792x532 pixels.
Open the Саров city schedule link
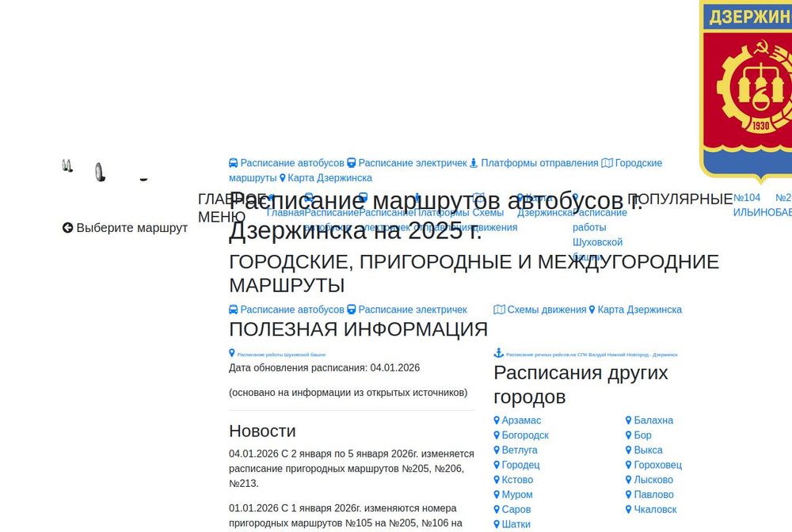[x=516, y=509]
